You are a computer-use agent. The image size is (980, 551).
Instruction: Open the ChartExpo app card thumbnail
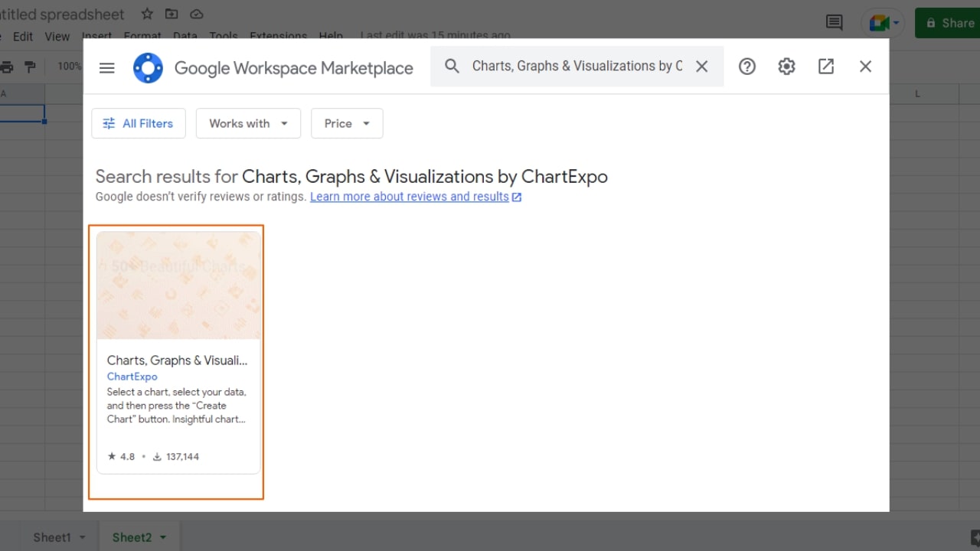pyautogui.click(x=178, y=285)
